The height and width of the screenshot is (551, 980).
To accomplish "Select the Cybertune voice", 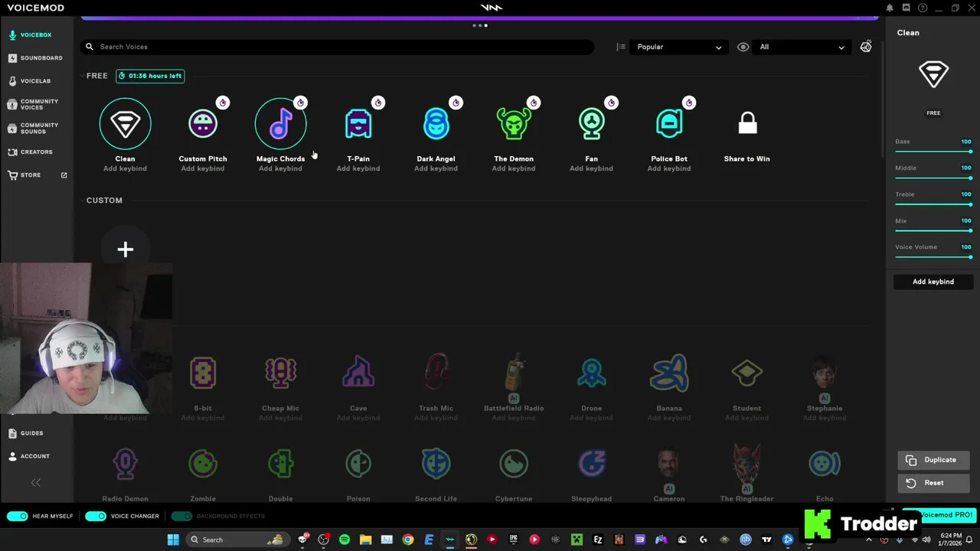I will pyautogui.click(x=514, y=464).
